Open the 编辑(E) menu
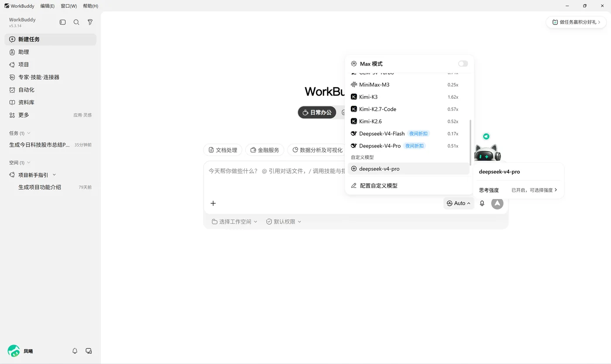This screenshot has width=611, height=364. [x=48, y=6]
